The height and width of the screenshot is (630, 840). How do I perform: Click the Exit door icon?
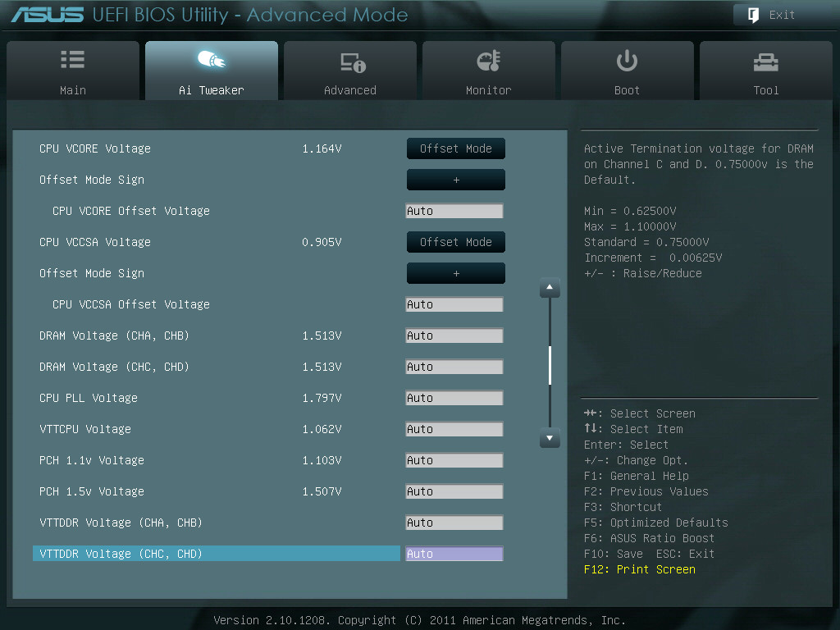pyautogui.click(x=753, y=15)
